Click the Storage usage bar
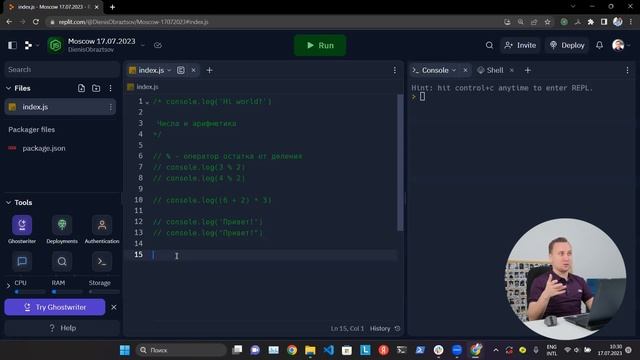This screenshot has width=640, height=360. click(104, 292)
